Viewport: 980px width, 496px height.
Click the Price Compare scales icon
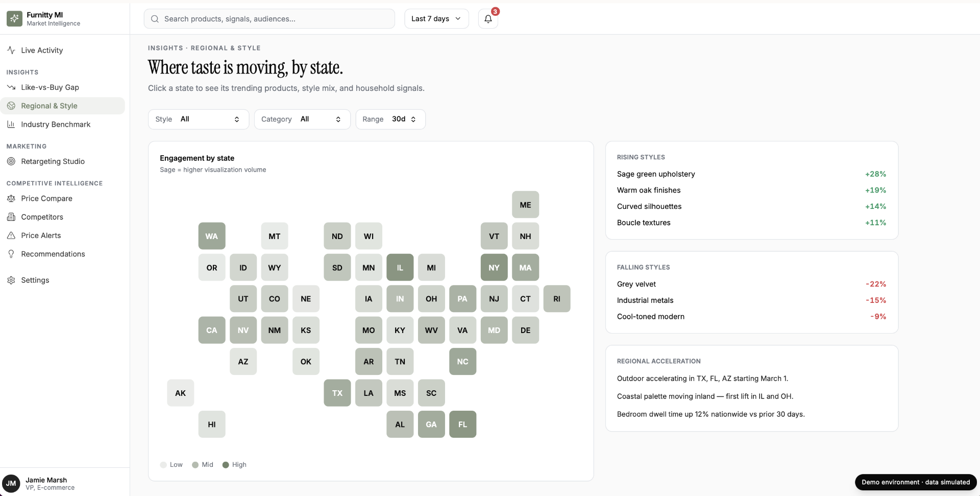11,198
